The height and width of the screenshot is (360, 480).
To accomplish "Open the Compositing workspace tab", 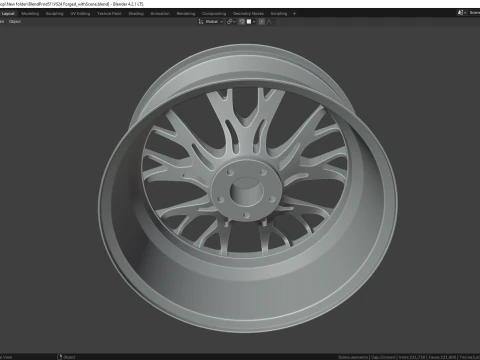I will pos(214,14).
